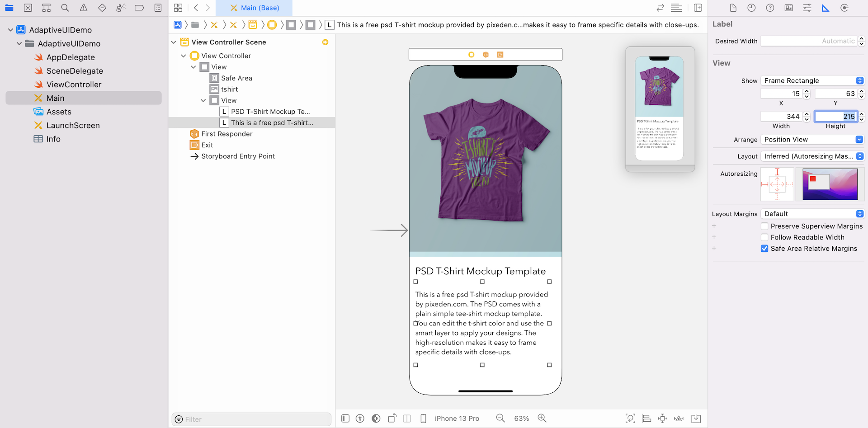868x428 pixels.
Task: Open the Find navigator magnifier icon
Action: coord(65,8)
